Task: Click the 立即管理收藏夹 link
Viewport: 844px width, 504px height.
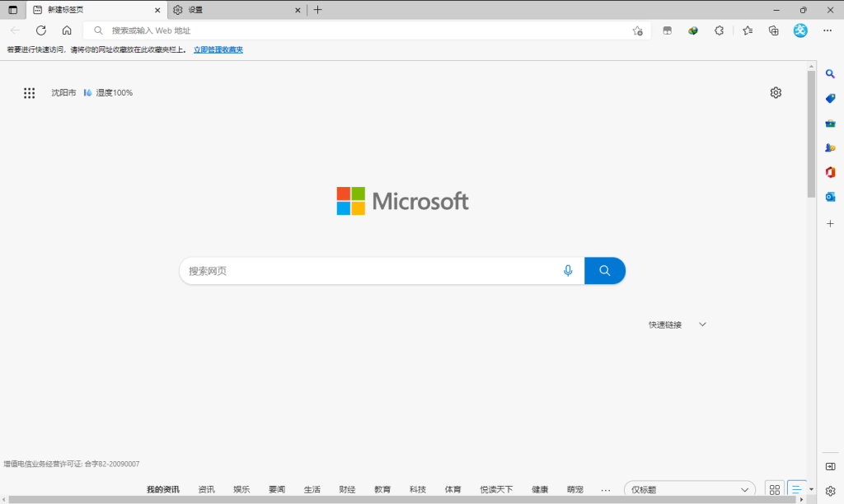Action: point(218,49)
